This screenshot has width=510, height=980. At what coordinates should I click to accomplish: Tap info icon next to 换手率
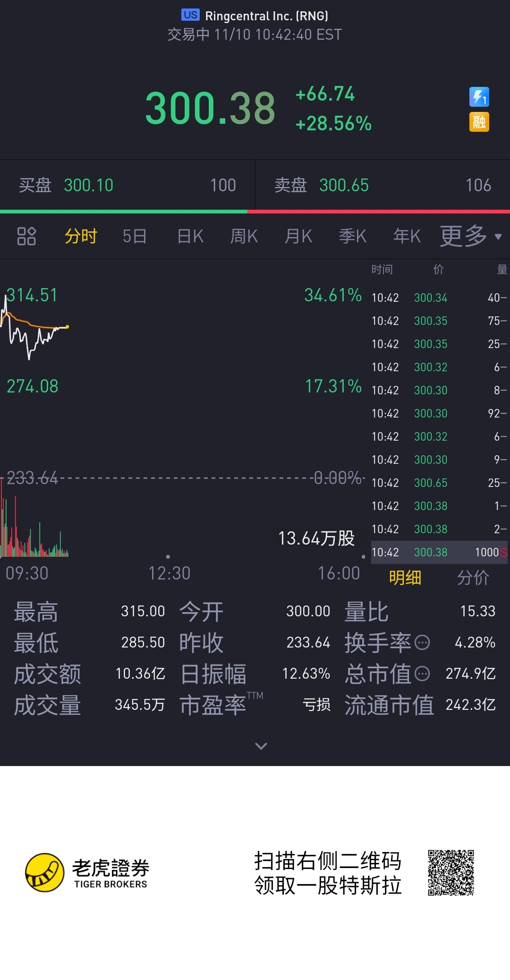422,642
